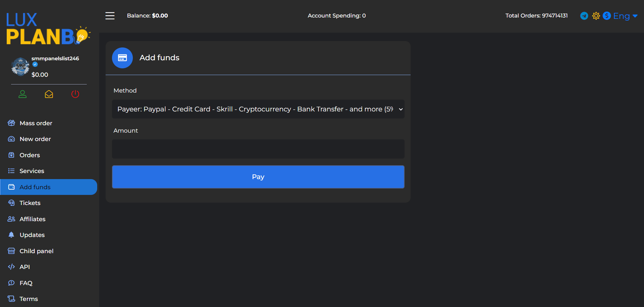Open the payment Method dropdown

258,109
